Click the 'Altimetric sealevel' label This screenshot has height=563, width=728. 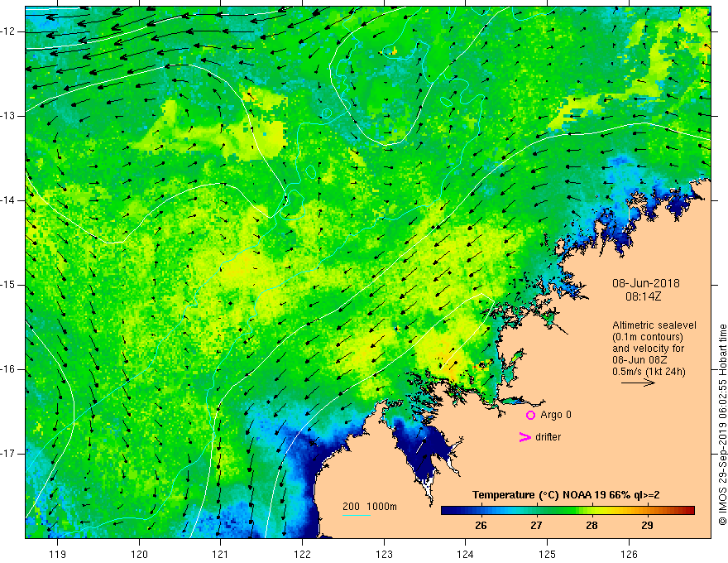click(x=654, y=325)
